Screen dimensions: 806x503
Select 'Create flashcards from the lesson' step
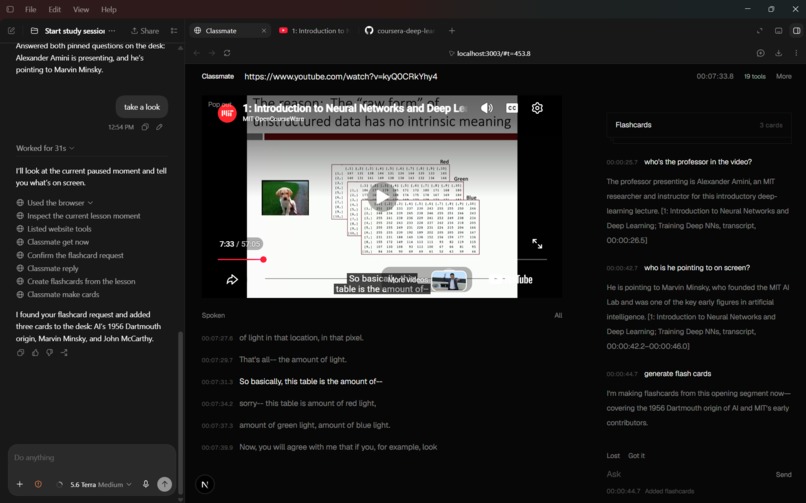tap(76, 281)
